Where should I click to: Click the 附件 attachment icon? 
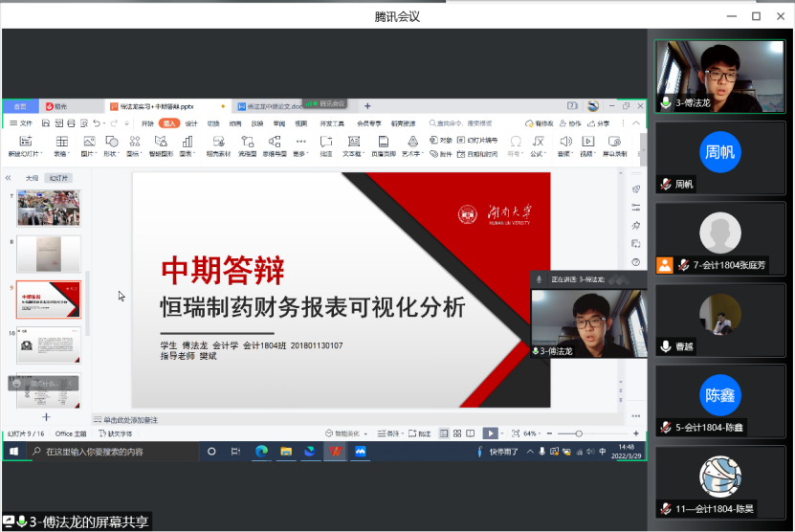[x=440, y=154]
